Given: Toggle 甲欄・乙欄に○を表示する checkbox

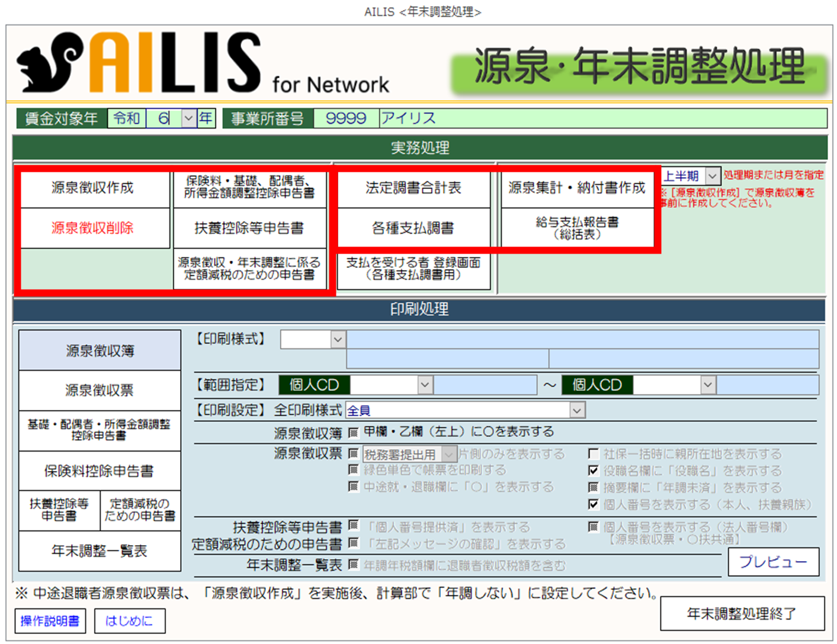Looking at the screenshot, I should tap(354, 432).
